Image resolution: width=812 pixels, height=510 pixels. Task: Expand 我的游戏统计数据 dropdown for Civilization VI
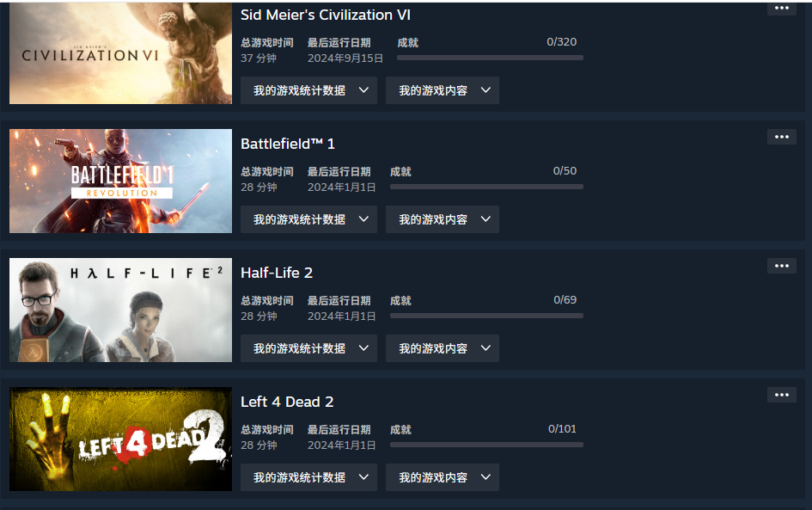click(x=308, y=90)
